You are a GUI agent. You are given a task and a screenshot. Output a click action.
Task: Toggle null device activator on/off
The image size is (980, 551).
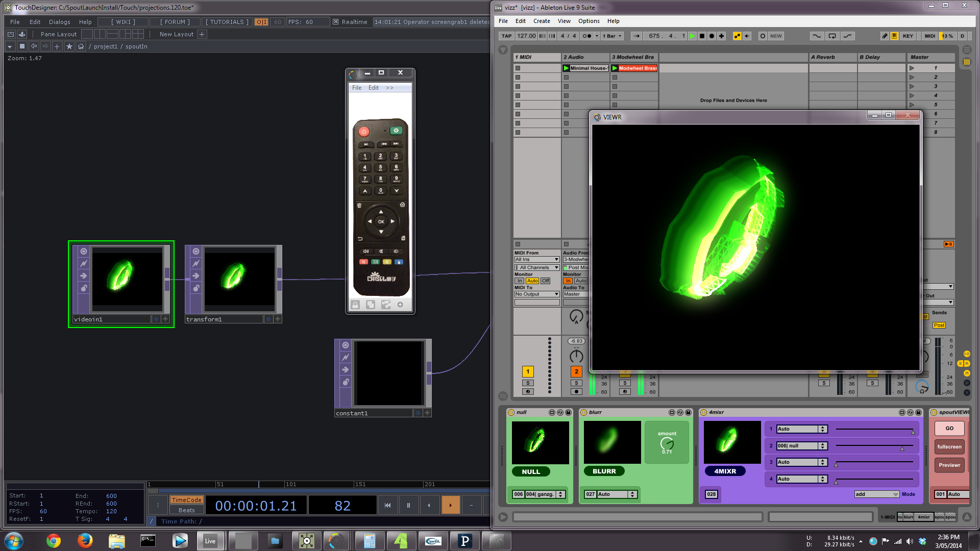click(511, 412)
